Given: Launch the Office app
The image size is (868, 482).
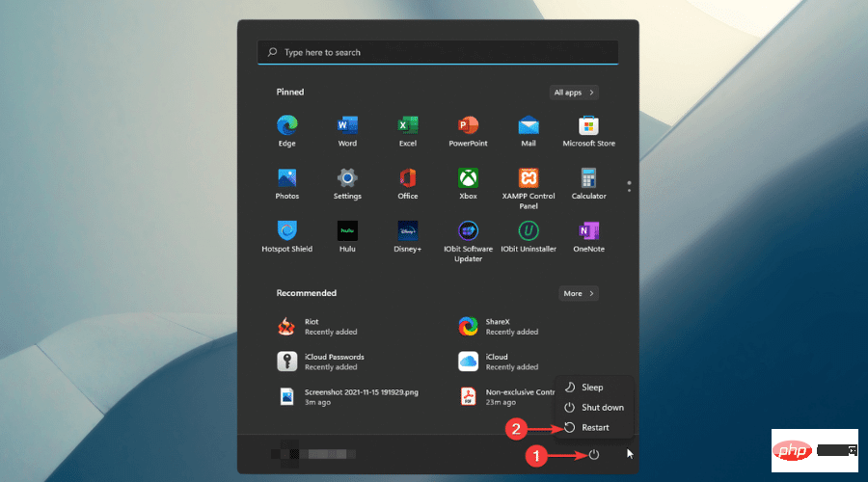Looking at the screenshot, I should coord(407,184).
